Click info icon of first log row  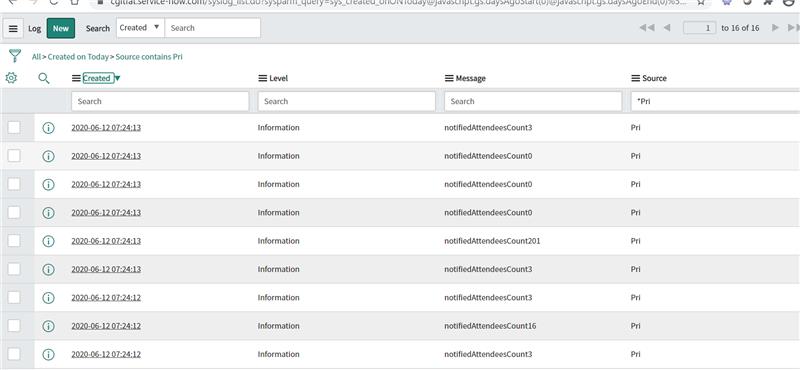tap(48, 128)
